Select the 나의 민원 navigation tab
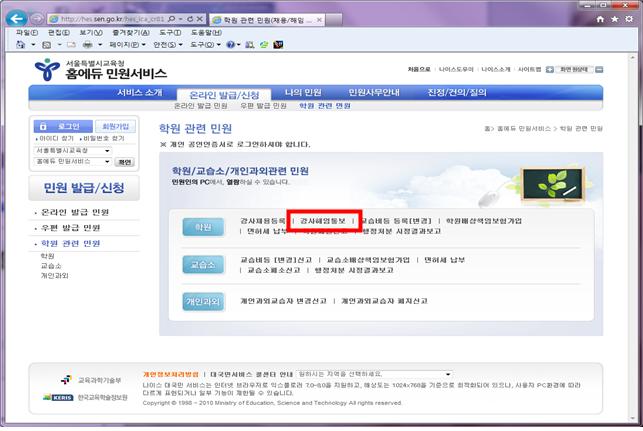 (303, 93)
